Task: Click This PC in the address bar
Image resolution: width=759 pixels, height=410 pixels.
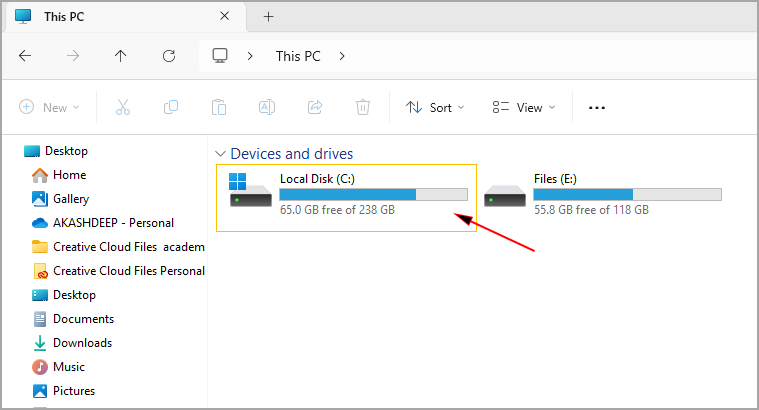Action: (298, 56)
